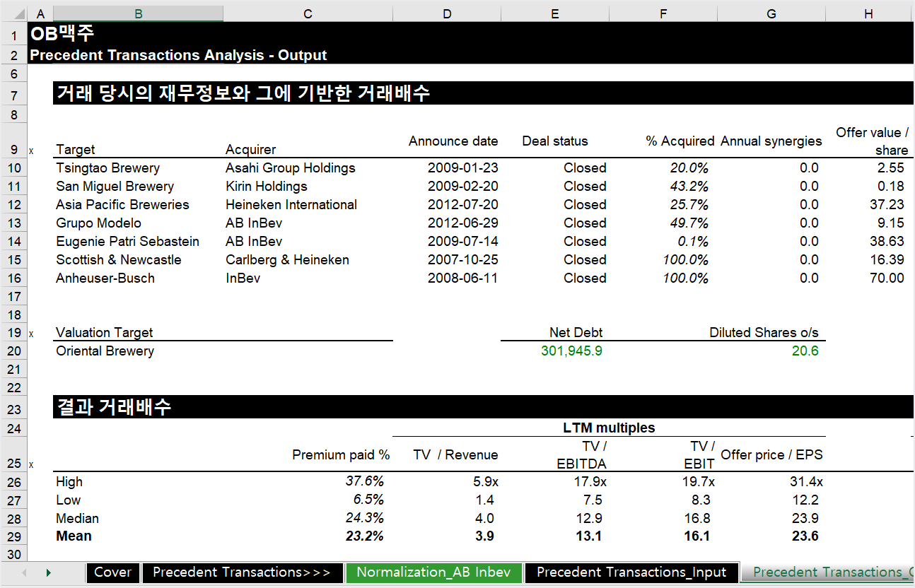This screenshot has height=588, width=915.
Task: Select Offer price / EPS header
Action: point(771,455)
